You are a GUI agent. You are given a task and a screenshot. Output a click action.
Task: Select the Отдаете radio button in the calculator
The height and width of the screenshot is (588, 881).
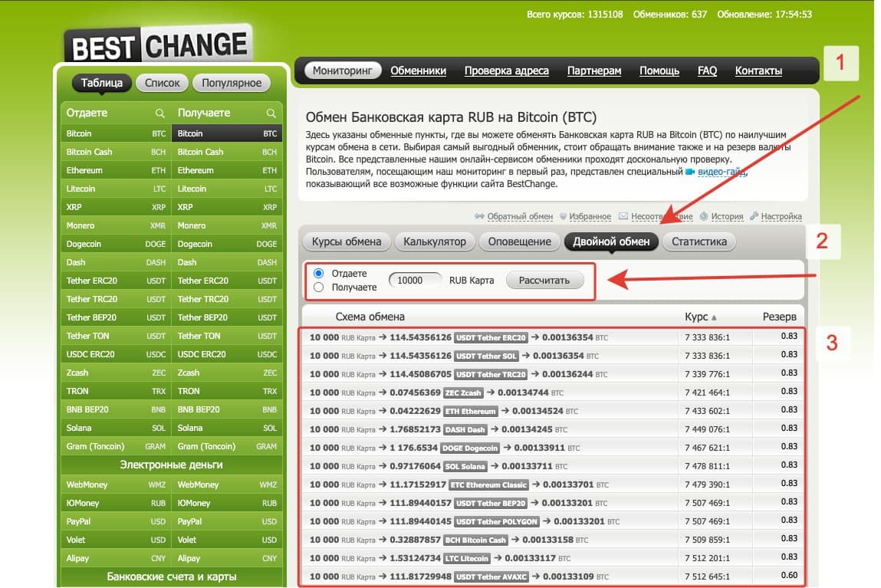pos(318,274)
